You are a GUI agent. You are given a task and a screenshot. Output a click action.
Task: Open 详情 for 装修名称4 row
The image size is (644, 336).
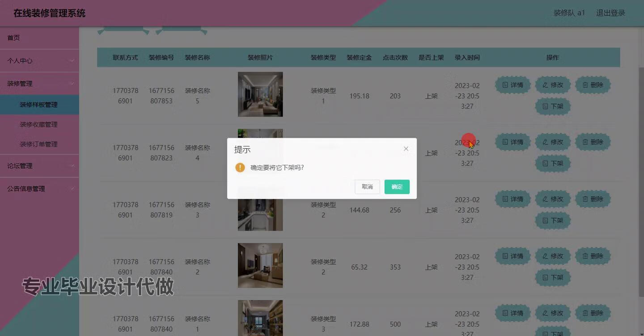(513, 142)
